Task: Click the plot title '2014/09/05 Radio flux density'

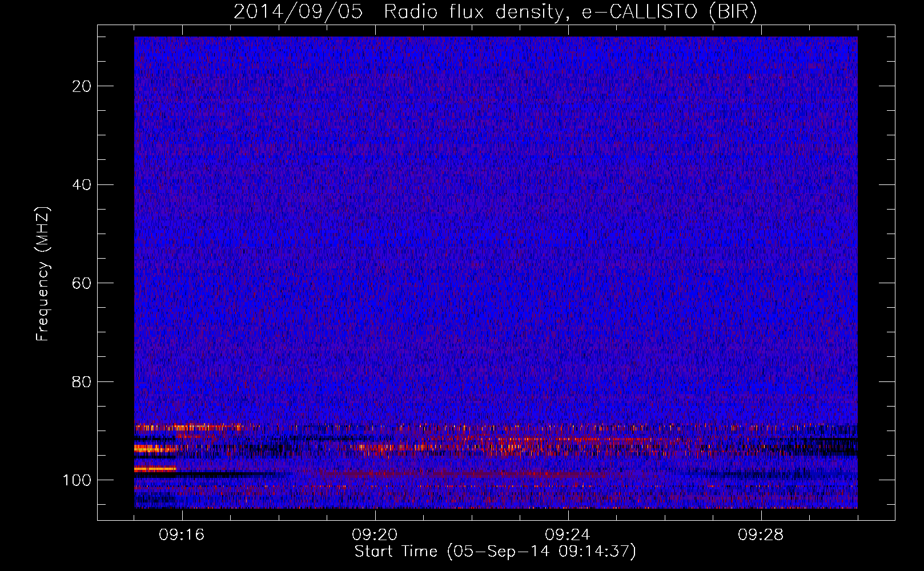Action: [x=496, y=11]
